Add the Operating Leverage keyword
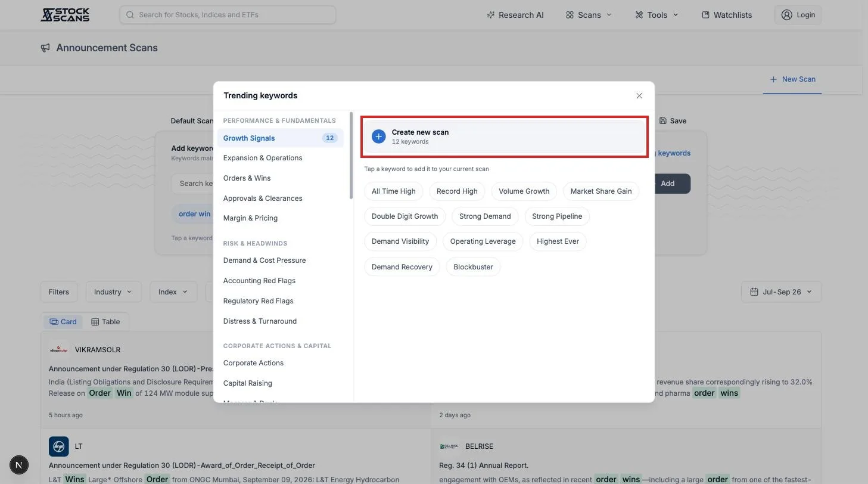Image resolution: width=868 pixels, height=484 pixels. [483, 241]
